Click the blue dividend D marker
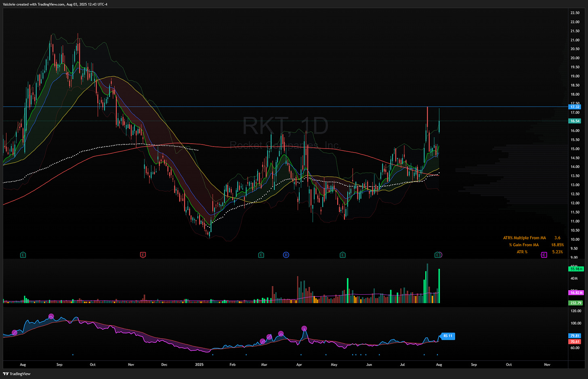588x379 pixels. [286, 255]
